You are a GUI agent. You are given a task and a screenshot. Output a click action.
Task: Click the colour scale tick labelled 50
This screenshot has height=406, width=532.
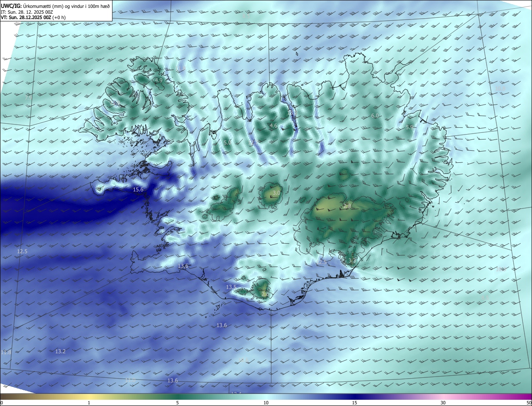(529, 403)
